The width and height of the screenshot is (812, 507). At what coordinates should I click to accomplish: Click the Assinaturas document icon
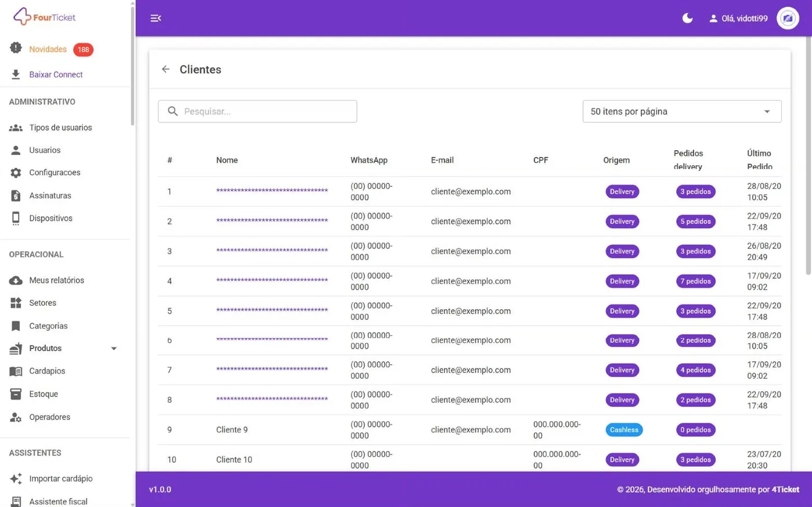tap(16, 195)
